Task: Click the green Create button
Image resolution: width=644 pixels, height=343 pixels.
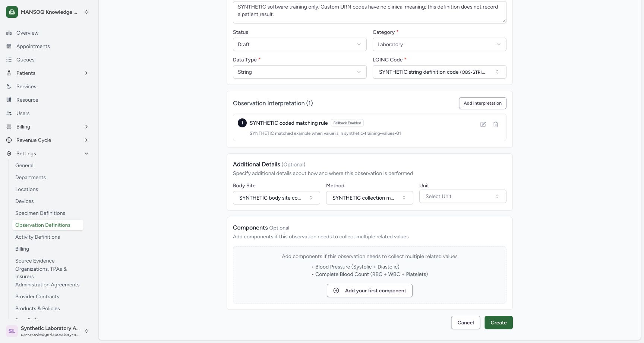Action: click(x=499, y=323)
